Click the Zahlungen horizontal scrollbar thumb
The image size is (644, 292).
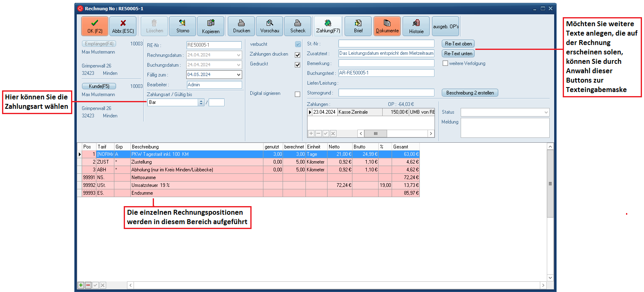pos(375,134)
